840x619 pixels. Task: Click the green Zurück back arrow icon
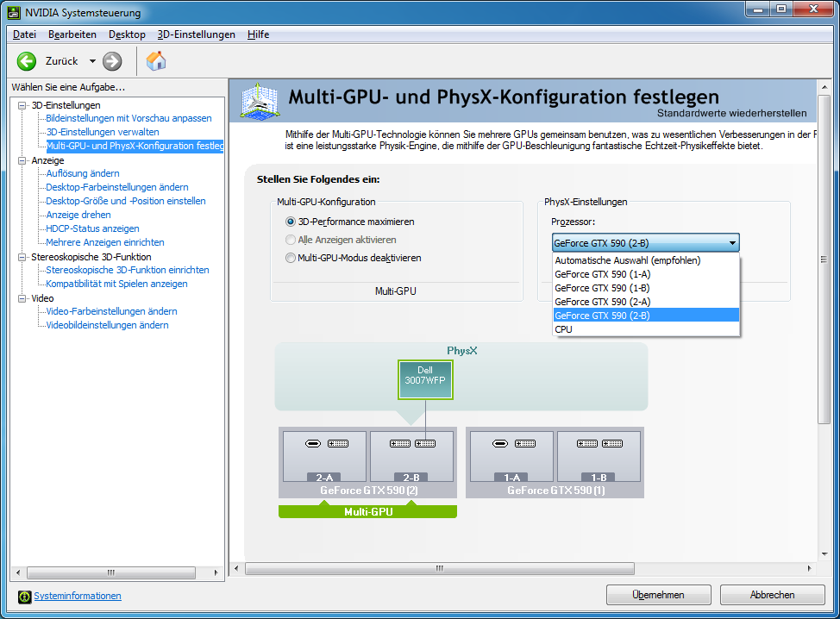pyautogui.click(x=26, y=61)
